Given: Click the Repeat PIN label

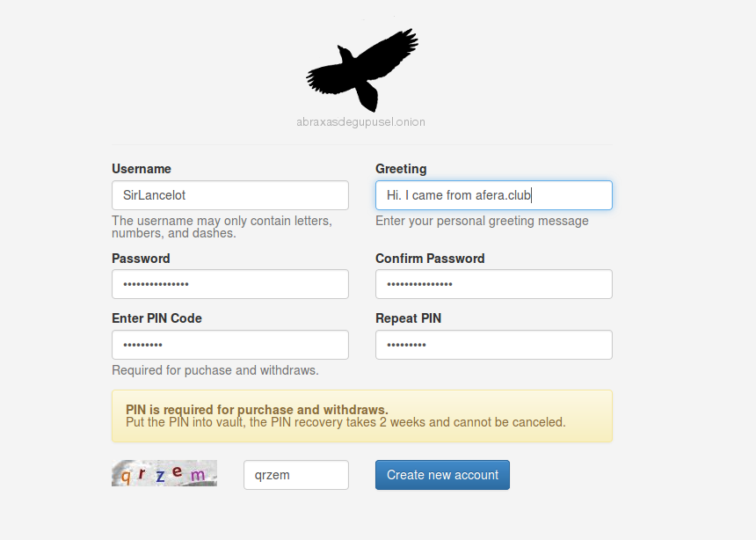Looking at the screenshot, I should click(x=409, y=318).
